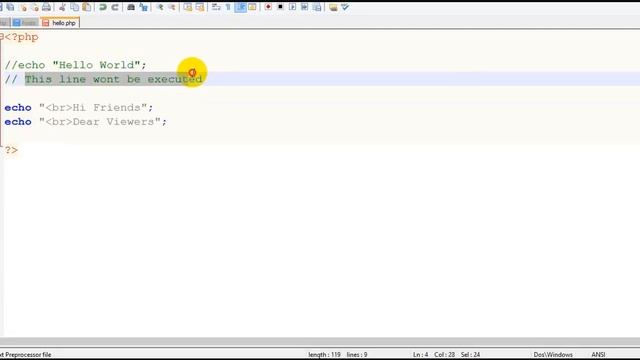
Task: Click the selected 'This line wont be executed' text
Action: [x=113, y=79]
